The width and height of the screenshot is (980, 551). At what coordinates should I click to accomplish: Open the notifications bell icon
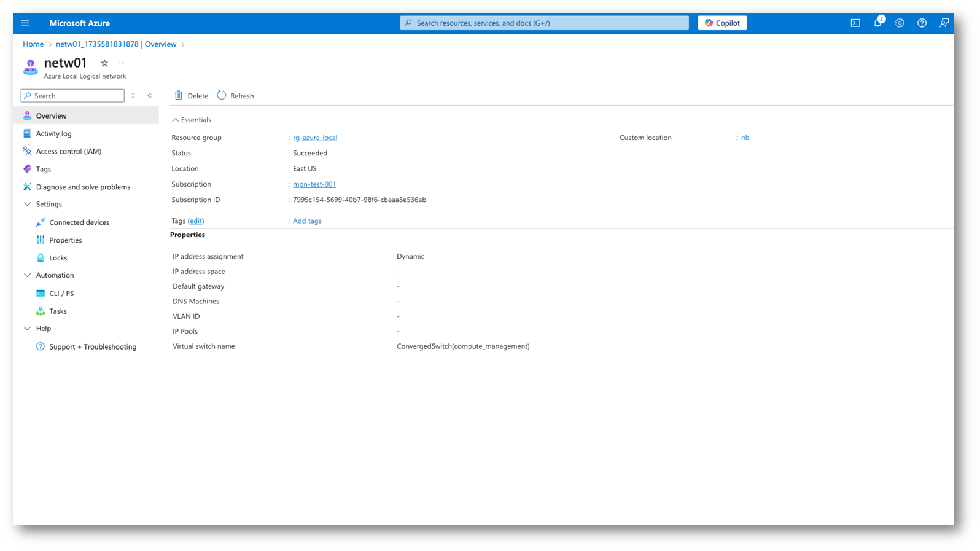click(877, 23)
